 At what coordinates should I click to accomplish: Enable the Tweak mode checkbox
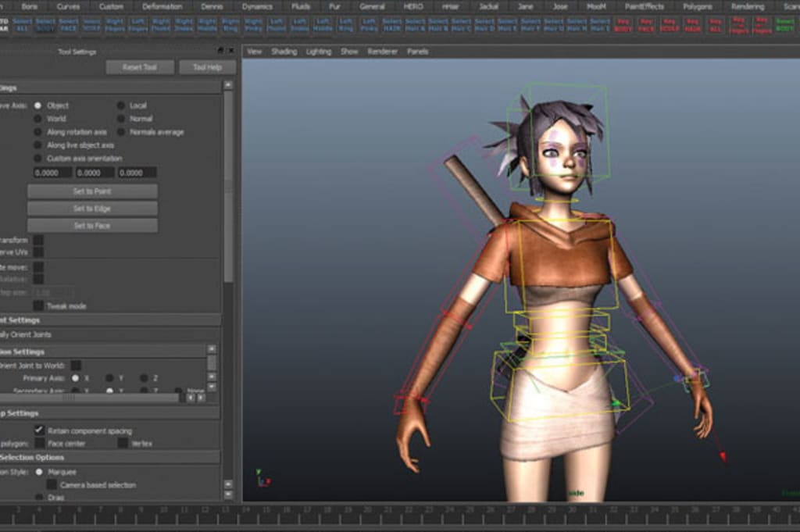point(37,306)
